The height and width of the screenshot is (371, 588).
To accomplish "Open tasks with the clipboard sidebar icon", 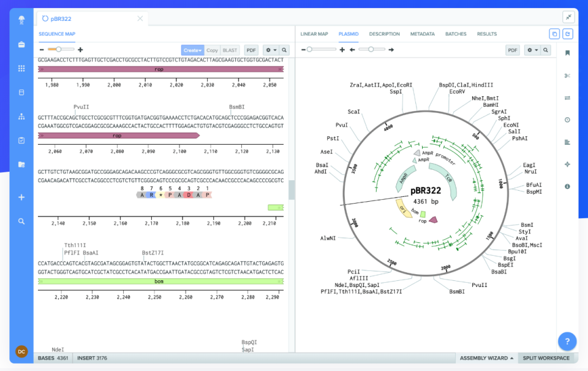I will pyautogui.click(x=21, y=140).
